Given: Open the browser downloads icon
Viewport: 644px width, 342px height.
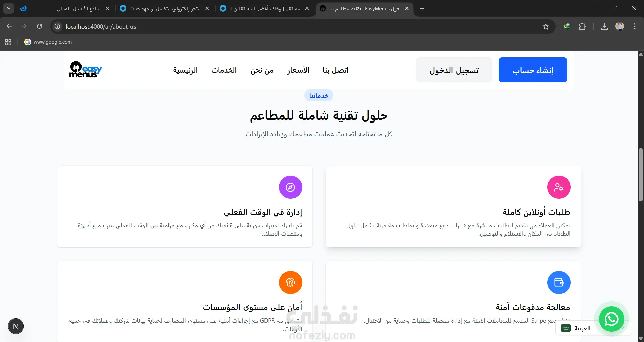Looking at the screenshot, I should [x=604, y=26].
